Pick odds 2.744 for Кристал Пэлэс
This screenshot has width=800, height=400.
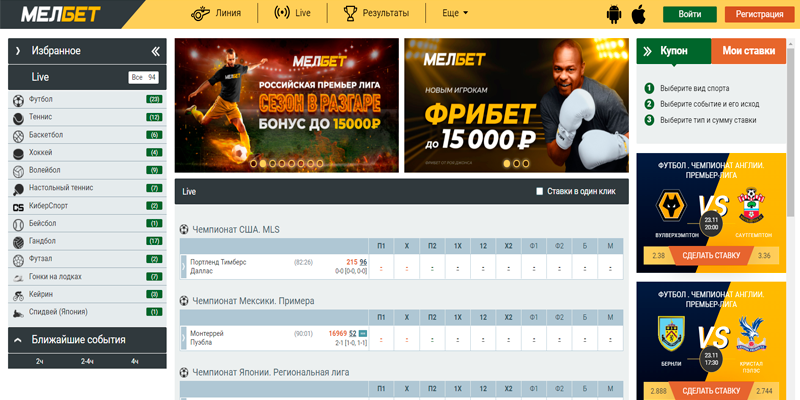click(764, 391)
